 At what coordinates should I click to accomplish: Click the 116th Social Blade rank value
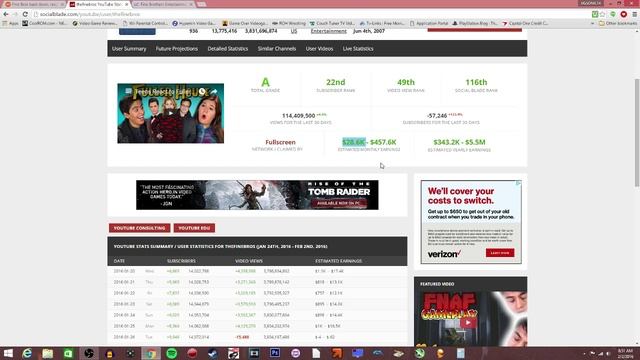click(x=476, y=82)
